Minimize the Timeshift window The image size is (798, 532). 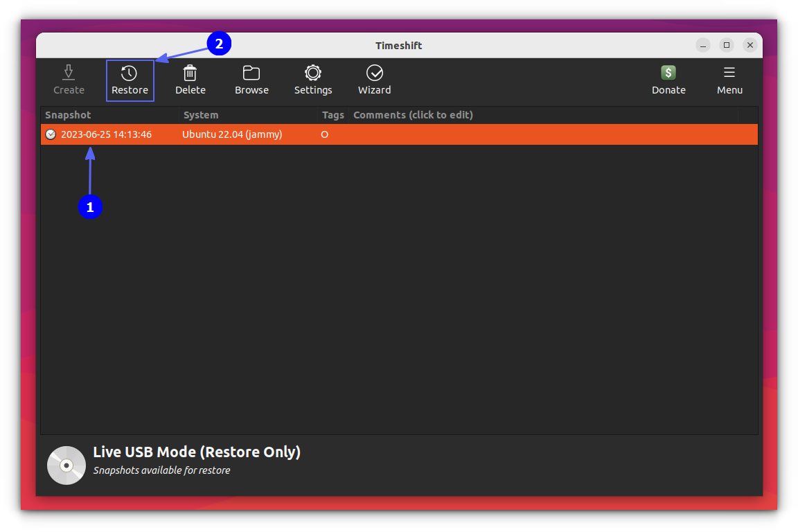click(x=703, y=45)
